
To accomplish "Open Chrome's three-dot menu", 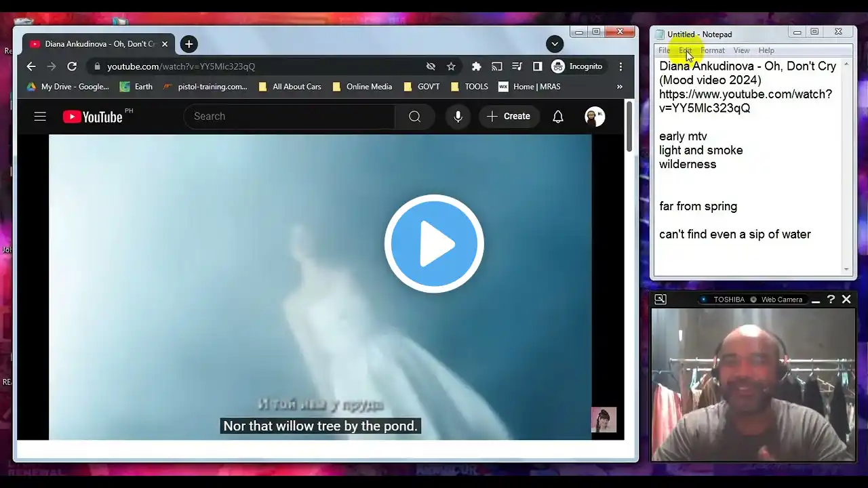I will coord(620,66).
